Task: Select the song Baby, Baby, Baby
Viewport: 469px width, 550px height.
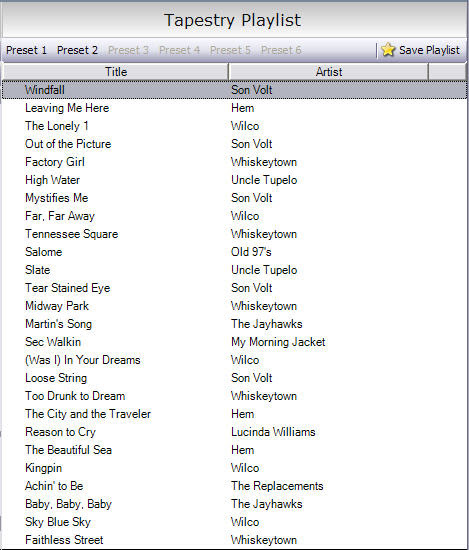Action: (x=68, y=504)
